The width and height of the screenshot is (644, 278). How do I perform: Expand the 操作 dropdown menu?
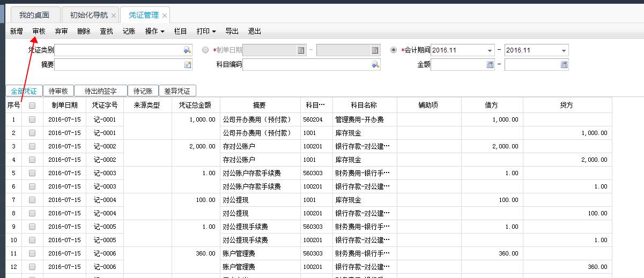[x=154, y=32]
